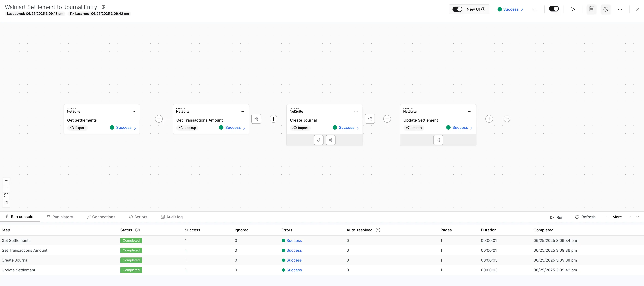The width and height of the screenshot is (644, 286).
Task: Expand console panel with up chevron
Action: pos(630,217)
